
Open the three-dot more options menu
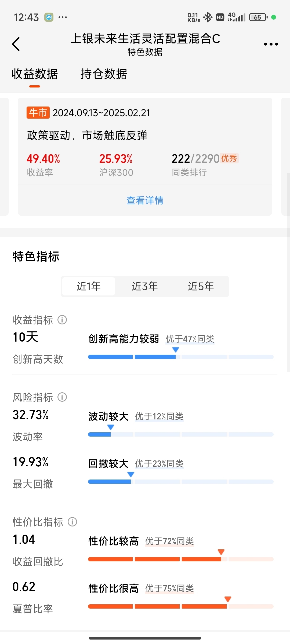tap(271, 44)
